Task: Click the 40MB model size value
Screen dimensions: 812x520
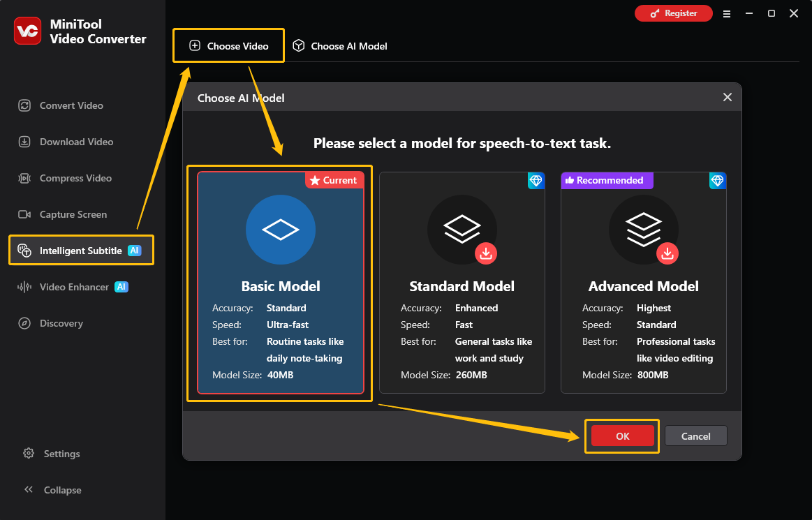Action: (280, 375)
